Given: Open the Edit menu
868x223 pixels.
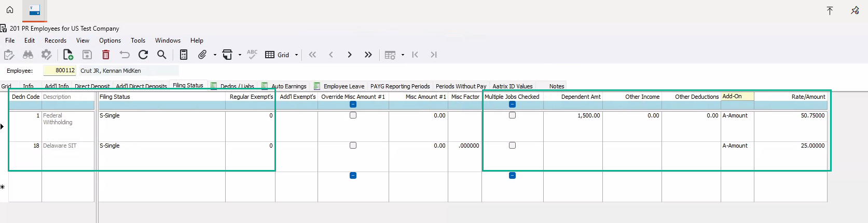Looking at the screenshot, I should point(30,41).
